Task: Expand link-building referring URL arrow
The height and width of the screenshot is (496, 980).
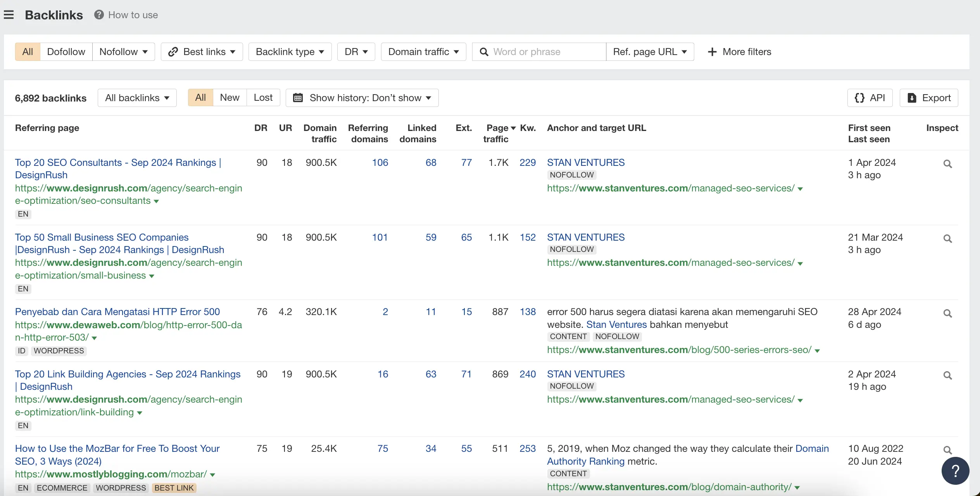Action: point(140,413)
